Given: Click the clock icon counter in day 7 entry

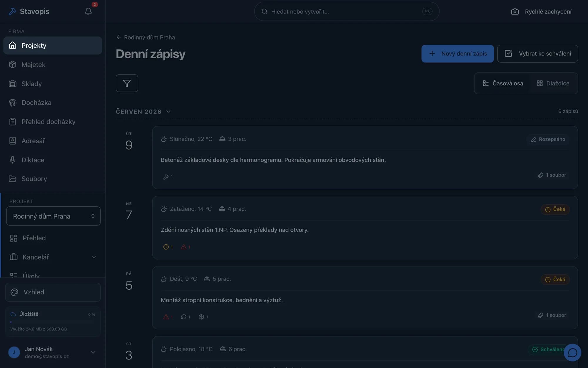Looking at the screenshot, I should pyautogui.click(x=168, y=247).
